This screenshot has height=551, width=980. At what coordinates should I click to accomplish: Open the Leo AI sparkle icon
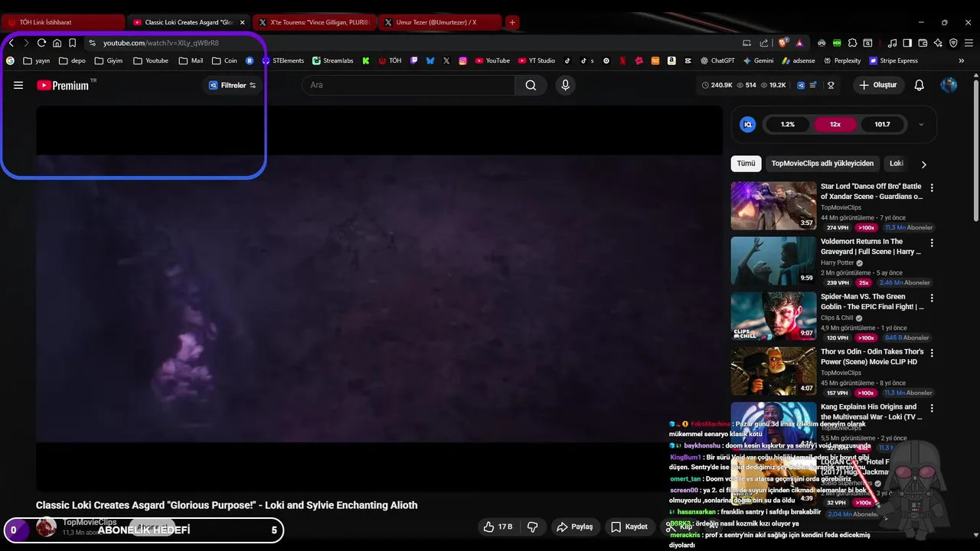[x=938, y=43]
